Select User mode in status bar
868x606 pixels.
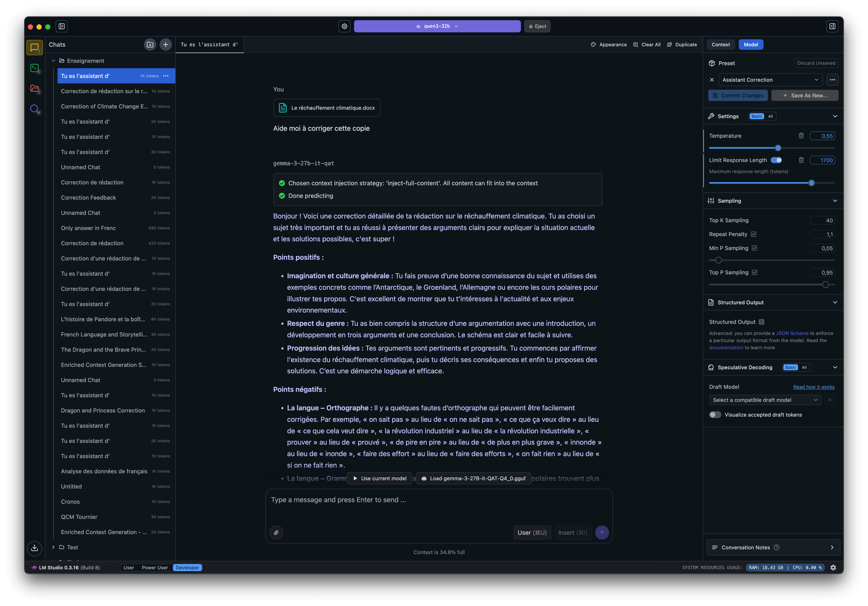point(129,567)
